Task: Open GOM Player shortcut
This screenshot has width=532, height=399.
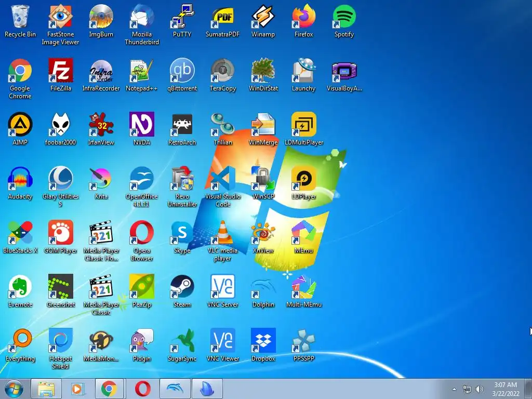Action: pyautogui.click(x=60, y=233)
